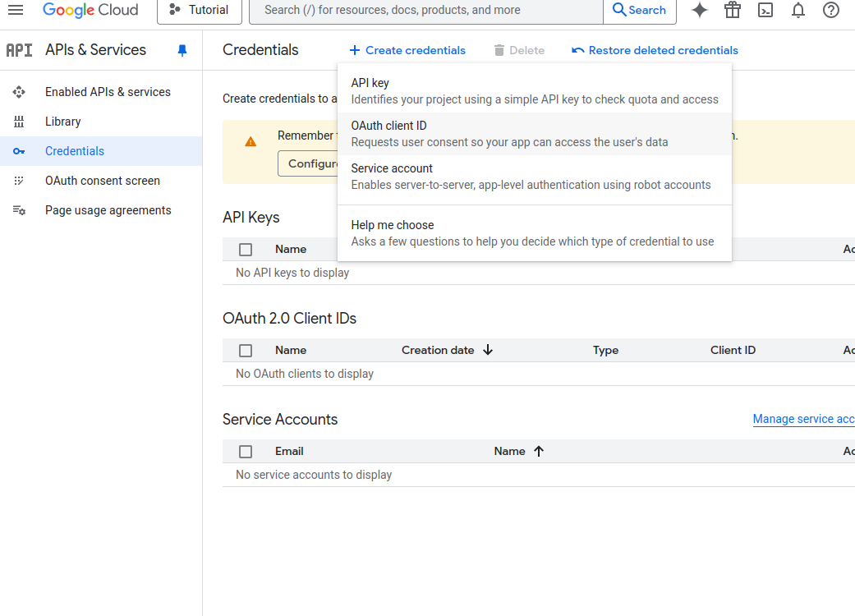Click 'No service accounts to display' text
Image resolution: width=855 pixels, height=616 pixels.
[314, 475]
